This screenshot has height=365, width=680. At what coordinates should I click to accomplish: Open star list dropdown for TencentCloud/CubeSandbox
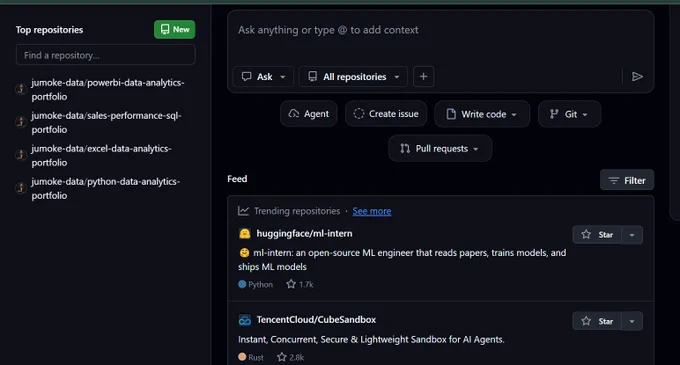(x=632, y=321)
